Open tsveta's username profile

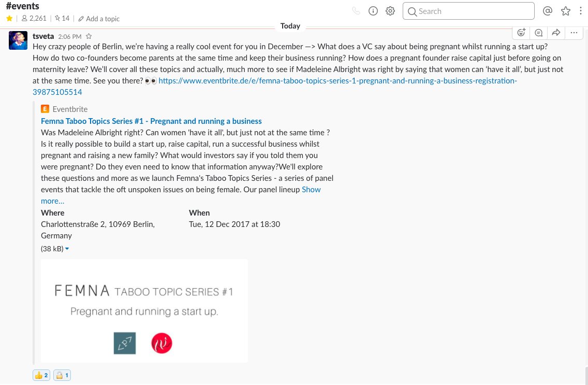[x=43, y=36]
